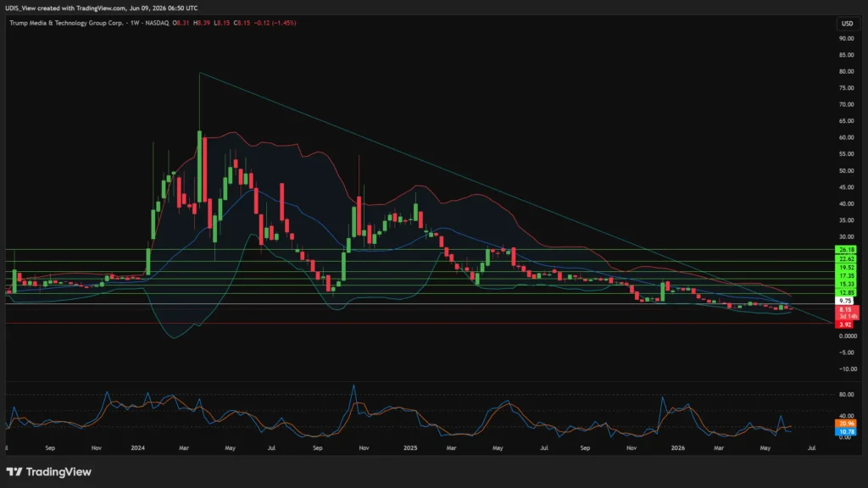The image size is (868, 488).
Task: Click the blue 10.78 indicator value
Action: 847,431
